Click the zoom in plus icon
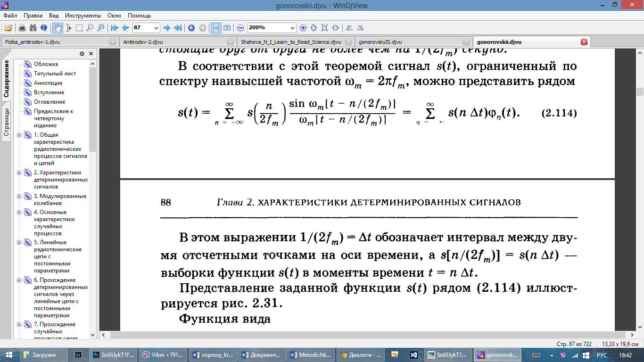644x362 pixels. click(303, 28)
